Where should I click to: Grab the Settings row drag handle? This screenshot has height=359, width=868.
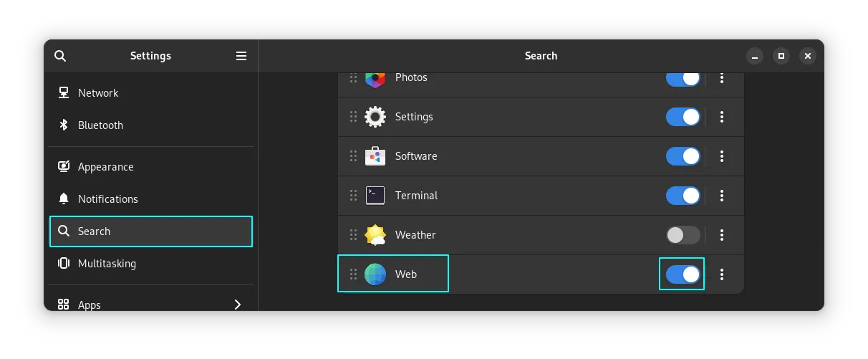tap(353, 117)
